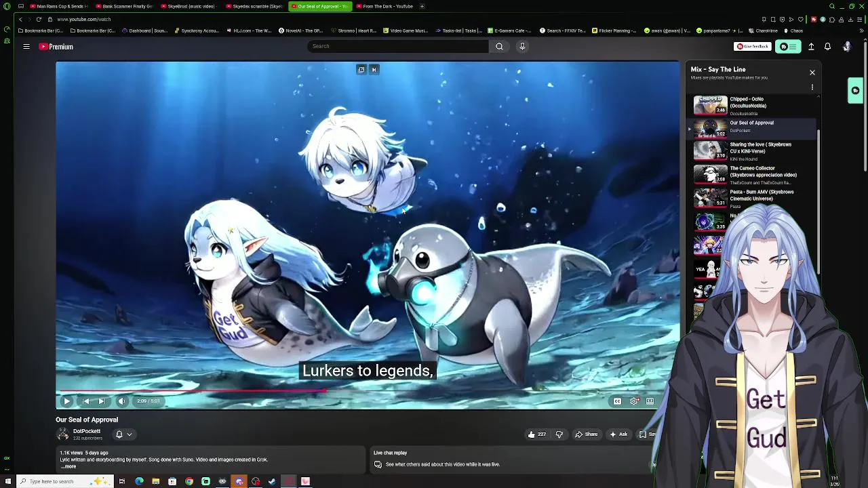Screen dimensions: 868x488
Task: Toggle the teal extension switch in header
Action: pos(787,47)
